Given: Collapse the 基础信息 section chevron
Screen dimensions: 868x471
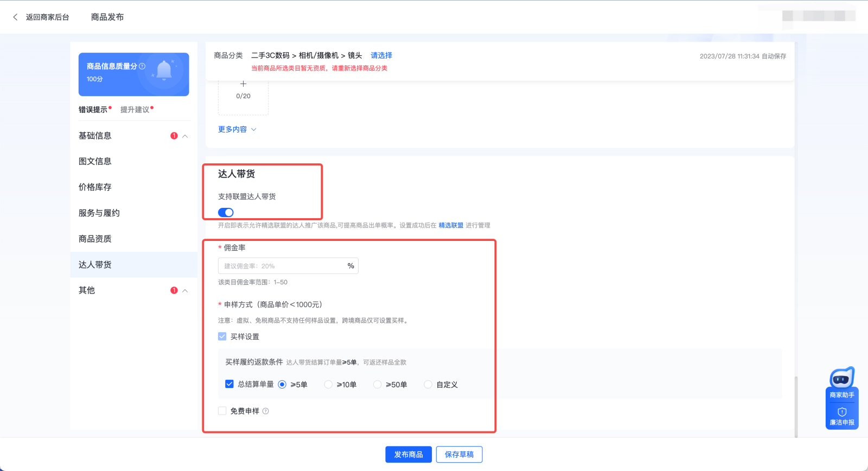Looking at the screenshot, I should tap(185, 136).
